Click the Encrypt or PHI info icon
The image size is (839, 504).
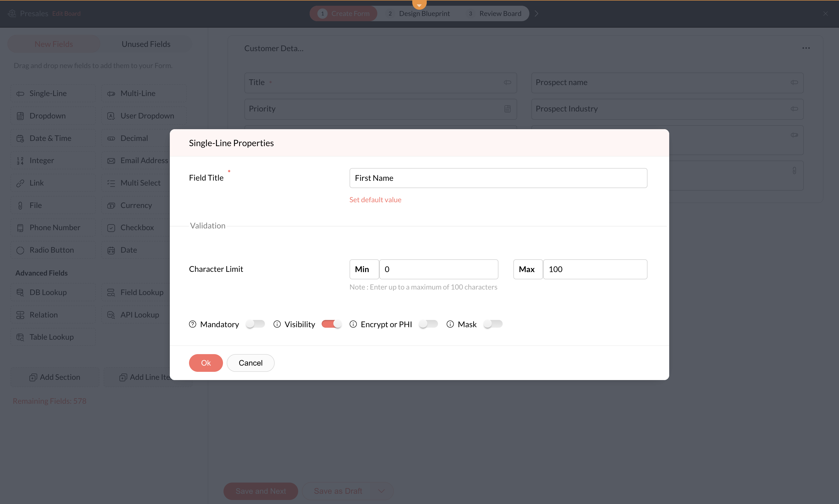pos(353,324)
